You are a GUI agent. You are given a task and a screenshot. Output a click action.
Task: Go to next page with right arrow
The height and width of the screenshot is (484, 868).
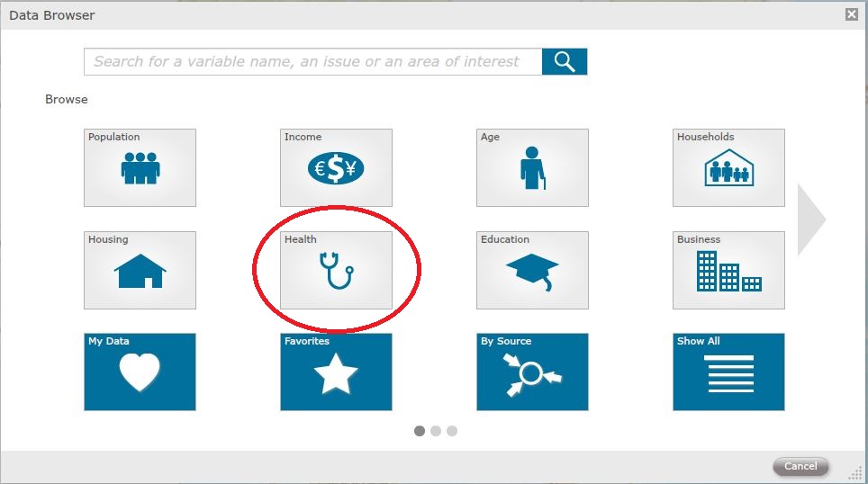811,220
